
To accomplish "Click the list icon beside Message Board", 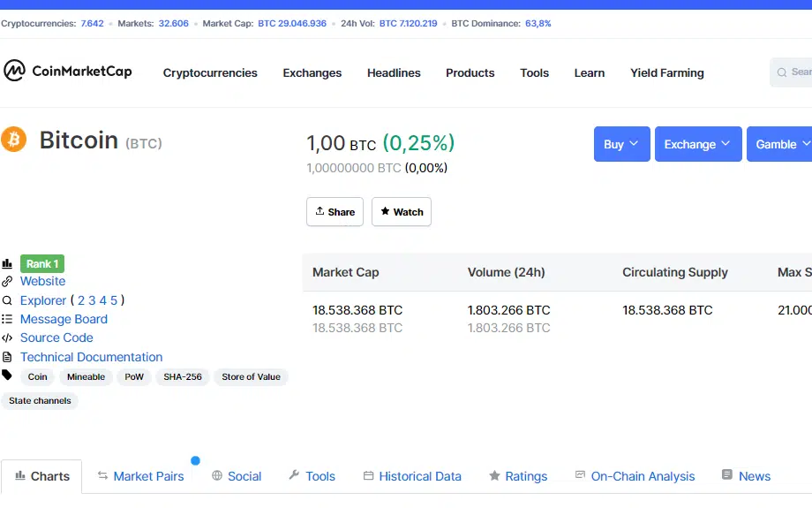I will click(x=7, y=319).
